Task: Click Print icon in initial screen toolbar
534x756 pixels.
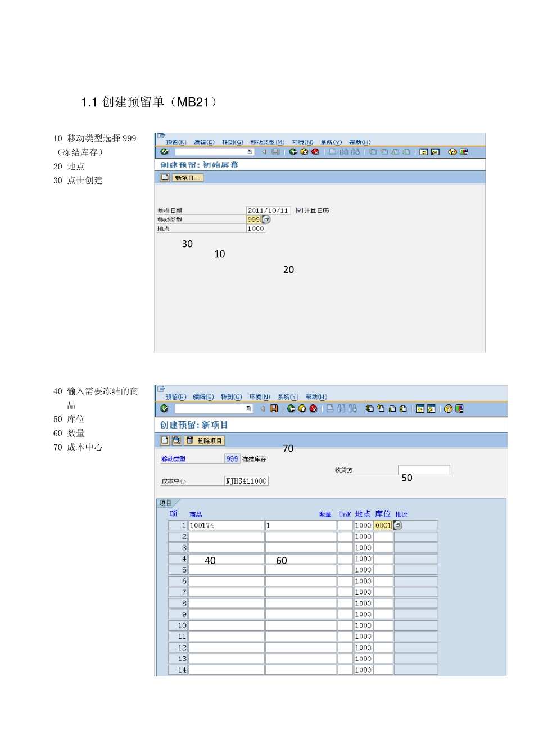Action: tap(332, 152)
